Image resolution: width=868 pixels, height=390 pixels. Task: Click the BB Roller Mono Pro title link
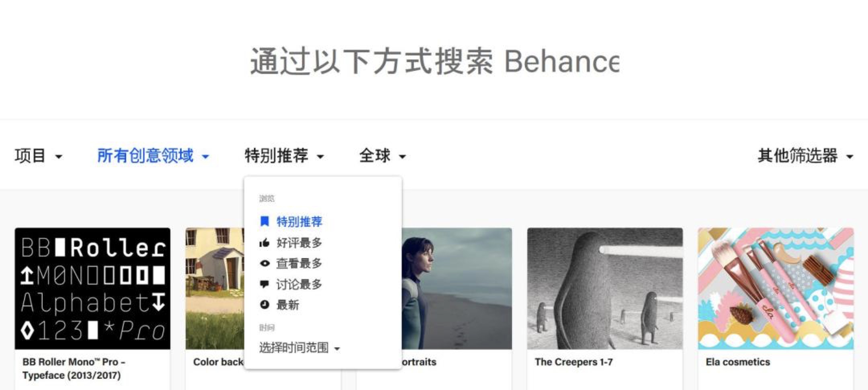point(74,368)
